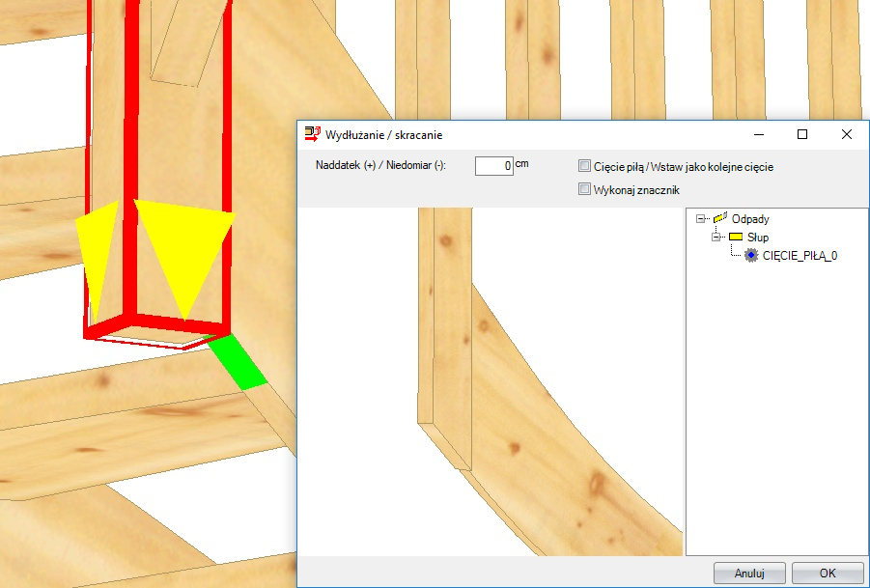The height and width of the screenshot is (588, 870).
Task: Click the Wydłużanie / skracanie dialog title icon
Action: pos(312,134)
